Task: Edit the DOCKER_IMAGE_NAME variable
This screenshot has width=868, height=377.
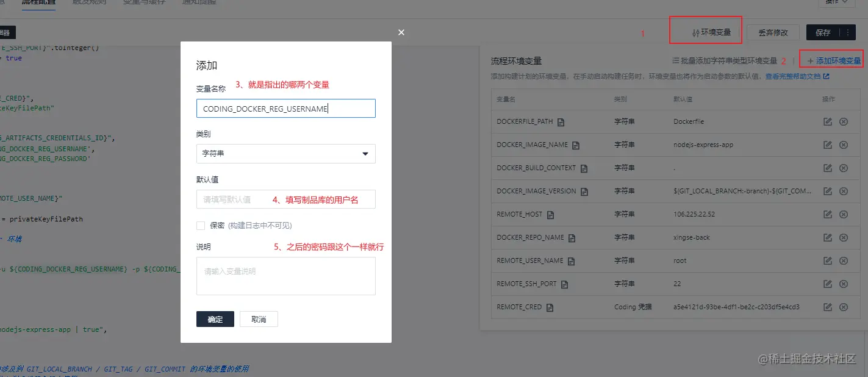Action: pyautogui.click(x=828, y=145)
